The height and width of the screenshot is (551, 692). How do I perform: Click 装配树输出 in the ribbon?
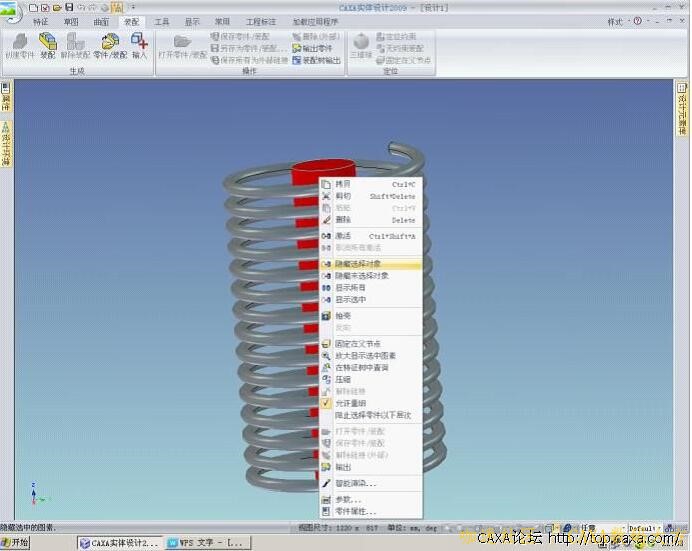317,59
